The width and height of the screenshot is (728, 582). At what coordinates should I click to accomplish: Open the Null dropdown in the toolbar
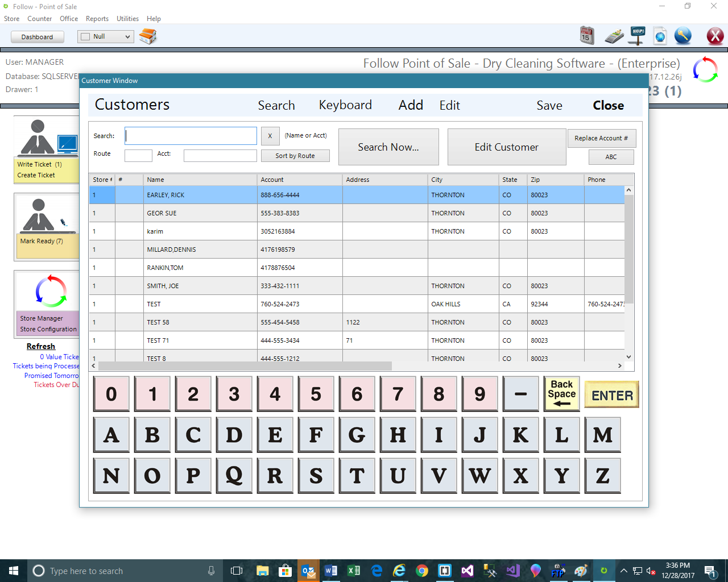click(105, 36)
